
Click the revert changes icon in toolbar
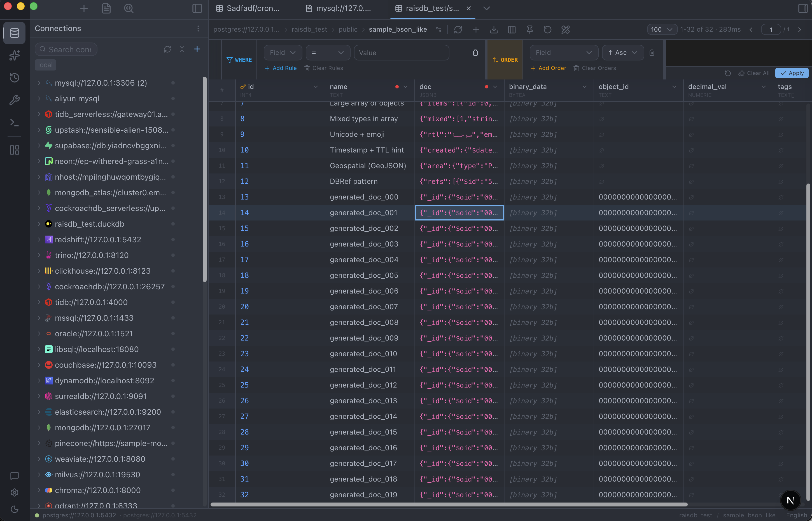pos(548,30)
